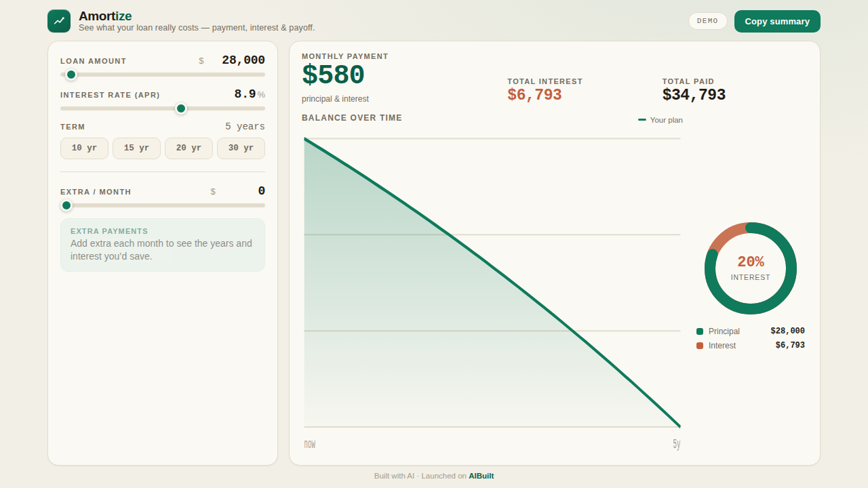Open the AIBuilt link in footer
This screenshot has width=868, height=488.
pyautogui.click(x=481, y=476)
